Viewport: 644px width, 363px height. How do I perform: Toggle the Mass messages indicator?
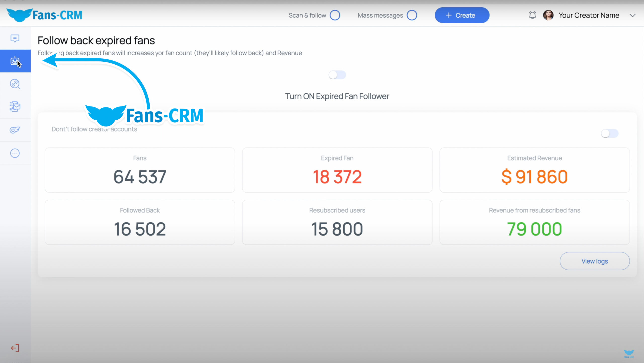412,15
